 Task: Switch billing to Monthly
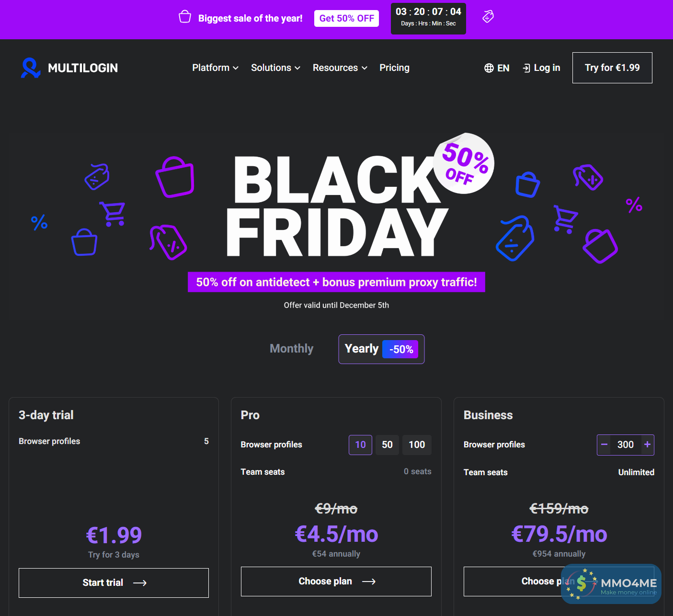pyautogui.click(x=291, y=349)
